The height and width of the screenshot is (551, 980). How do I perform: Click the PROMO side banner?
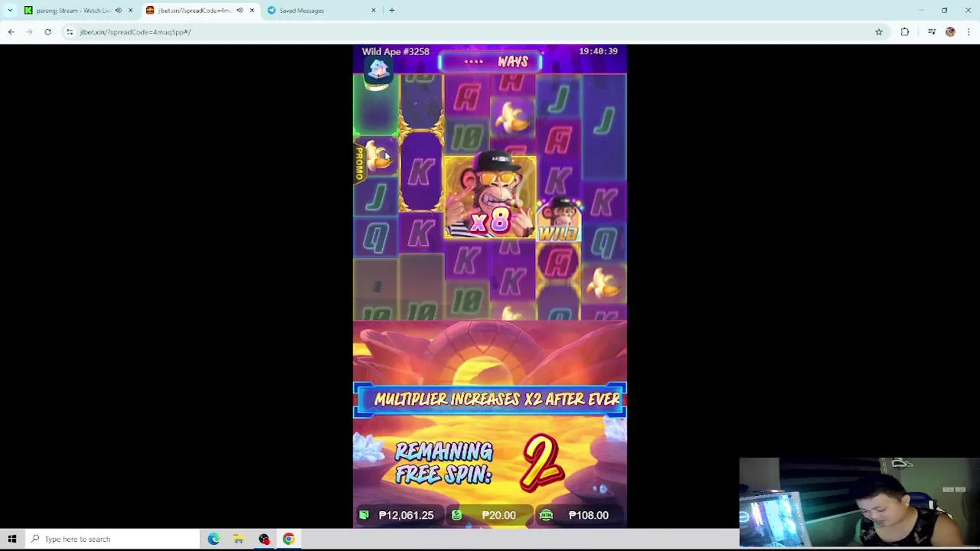359,164
